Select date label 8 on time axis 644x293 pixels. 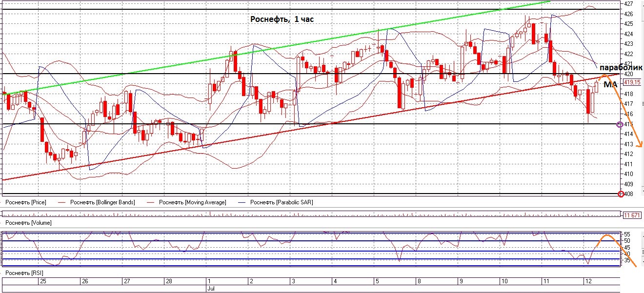(418, 282)
